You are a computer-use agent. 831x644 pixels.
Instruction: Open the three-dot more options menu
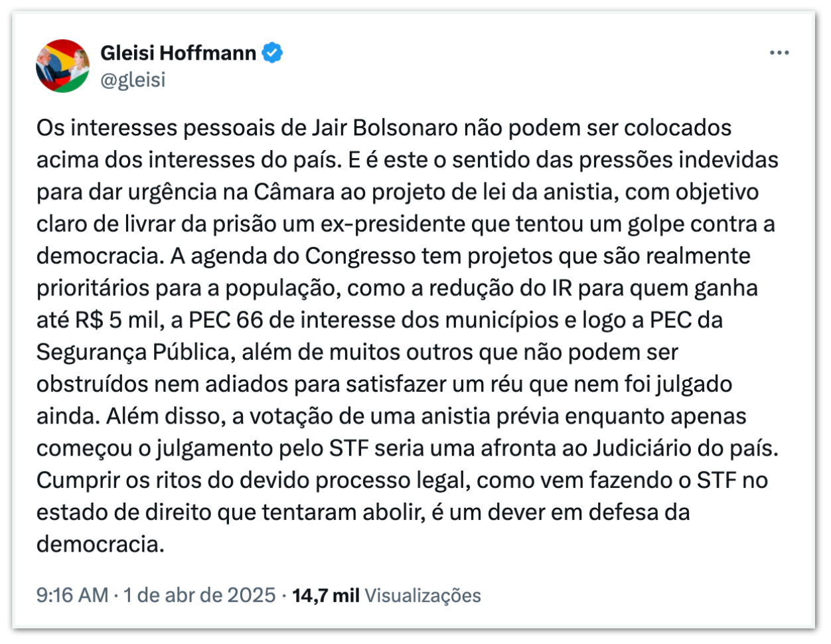coord(779,53)
